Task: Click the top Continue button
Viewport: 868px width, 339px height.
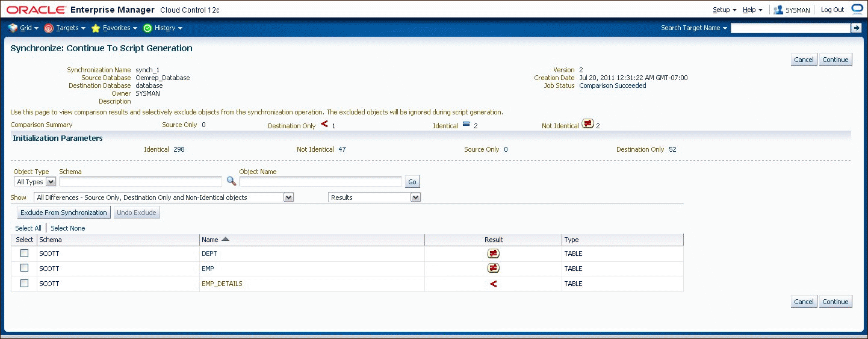Action: 835,60
